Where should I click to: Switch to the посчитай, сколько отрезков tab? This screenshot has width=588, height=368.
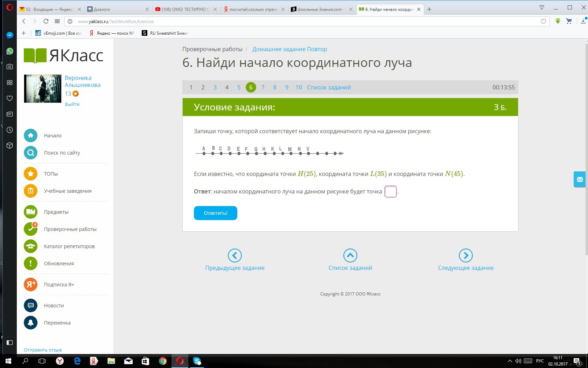point(253,9)
